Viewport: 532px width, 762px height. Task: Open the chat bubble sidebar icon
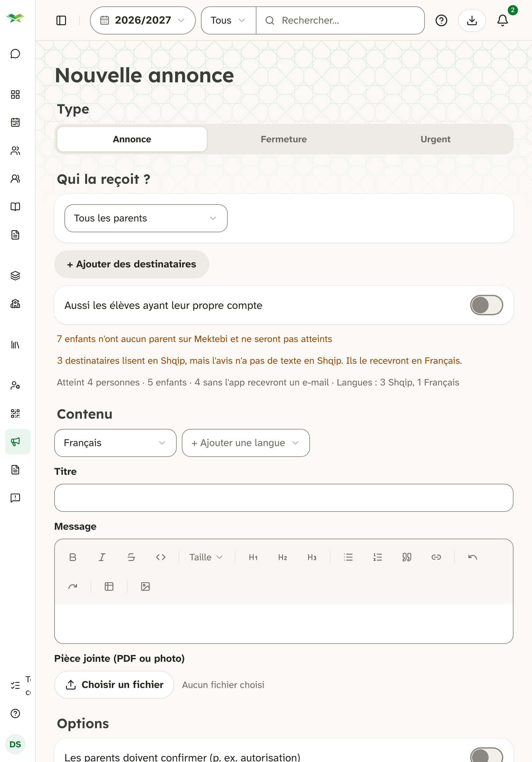pyautogui.click(x=15, y=54)
